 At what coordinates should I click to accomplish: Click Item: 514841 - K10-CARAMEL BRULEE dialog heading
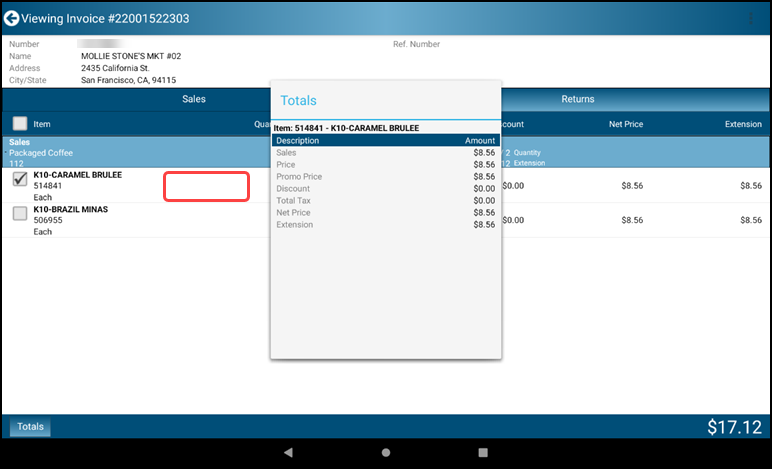pyautogui.click(x=346, y=128)
